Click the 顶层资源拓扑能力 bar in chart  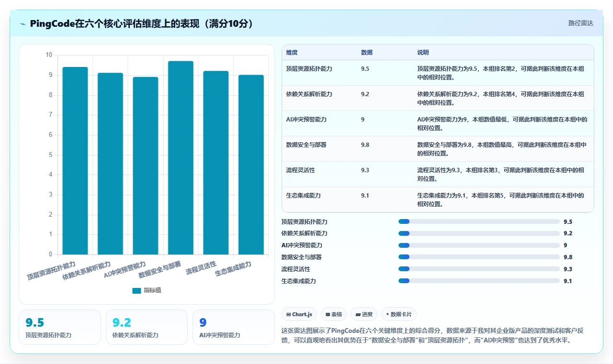click(x=75, y=161)
